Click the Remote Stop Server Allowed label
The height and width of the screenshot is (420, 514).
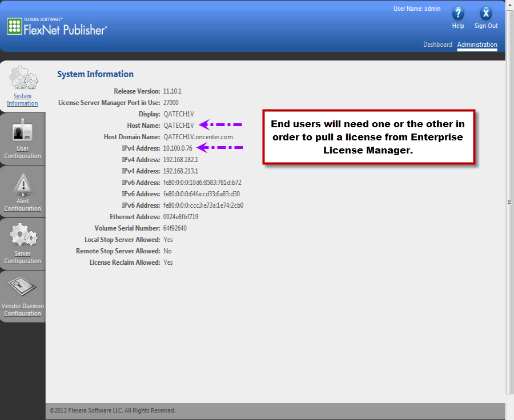(118, 251)
